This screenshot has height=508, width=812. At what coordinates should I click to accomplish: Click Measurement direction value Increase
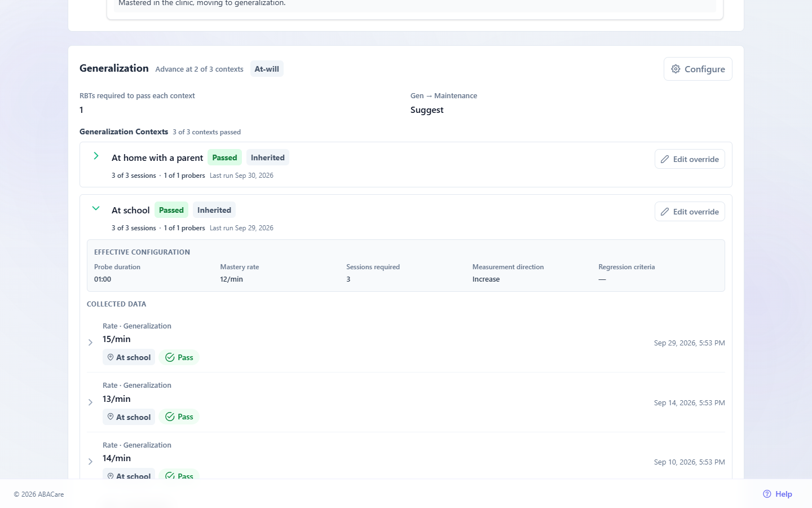(486, 279)
